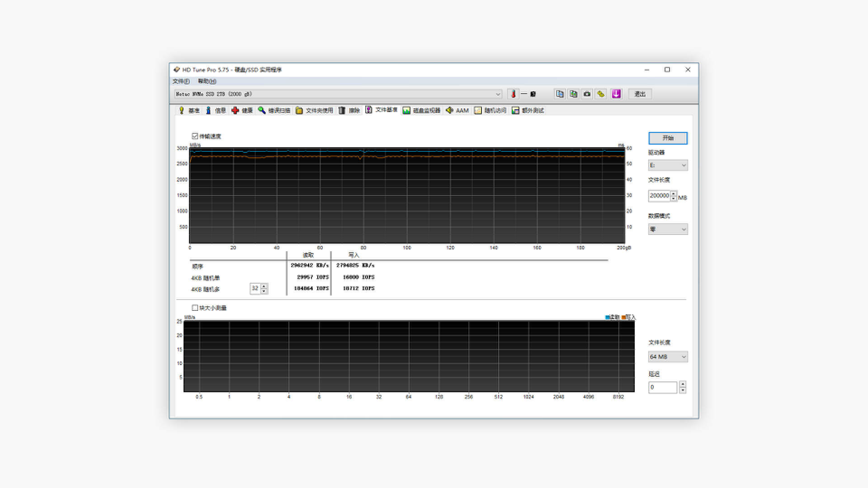Click the purple download arrow icon
The height and width of the screenshot is (488, 868).
(616, 94)
